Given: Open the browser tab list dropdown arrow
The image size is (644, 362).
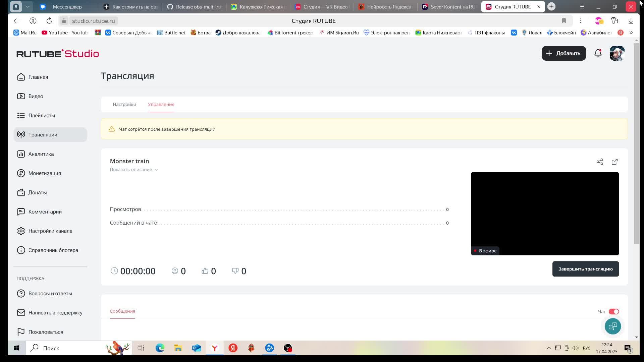Looking at the screenshot, I should click(28, 7).
